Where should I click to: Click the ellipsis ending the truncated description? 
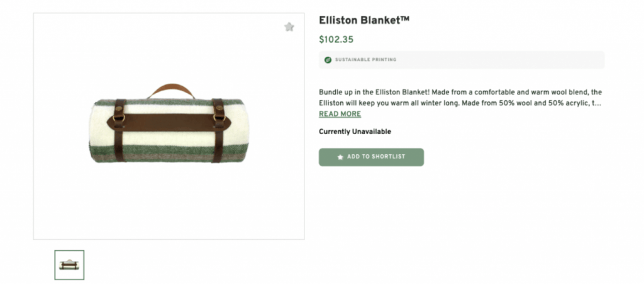(x=597, y=103)
